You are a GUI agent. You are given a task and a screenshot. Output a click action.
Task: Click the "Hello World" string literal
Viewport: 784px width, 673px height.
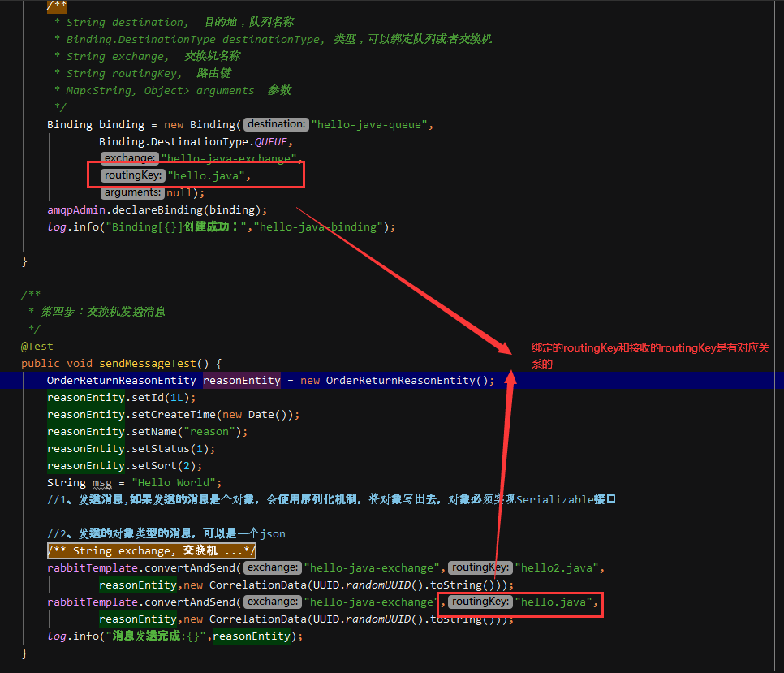(x=174, y=482)
